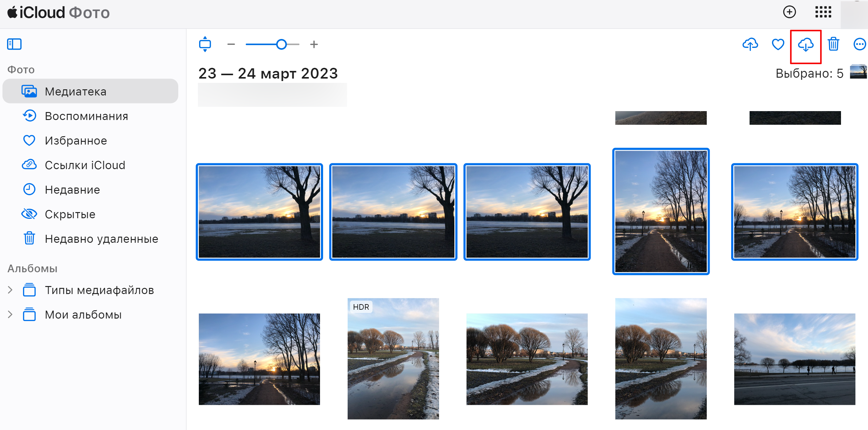Mark selection as favorite with heart icon
This screenshot has height=430, width=868.
[x=778, y=44]
